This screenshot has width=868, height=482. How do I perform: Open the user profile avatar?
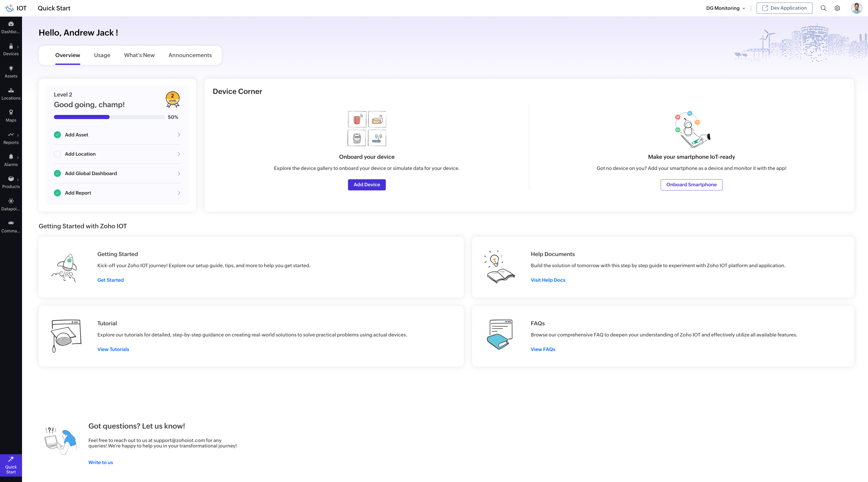(x=856, y=8)
